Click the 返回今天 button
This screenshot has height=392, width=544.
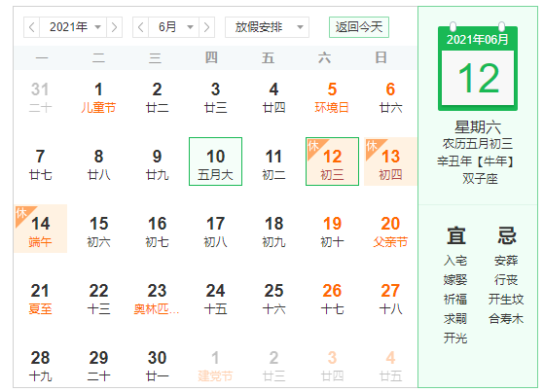pos(359,27)
